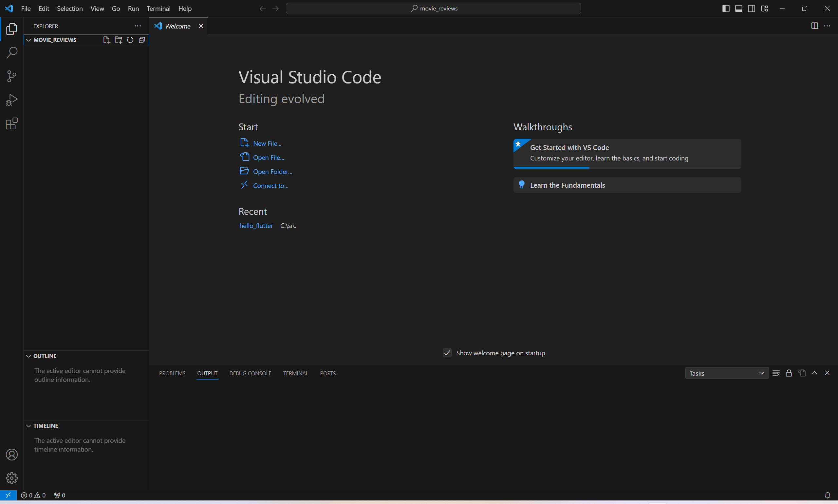
Task: Close the Welcome tab
Action: click(201, 26)
